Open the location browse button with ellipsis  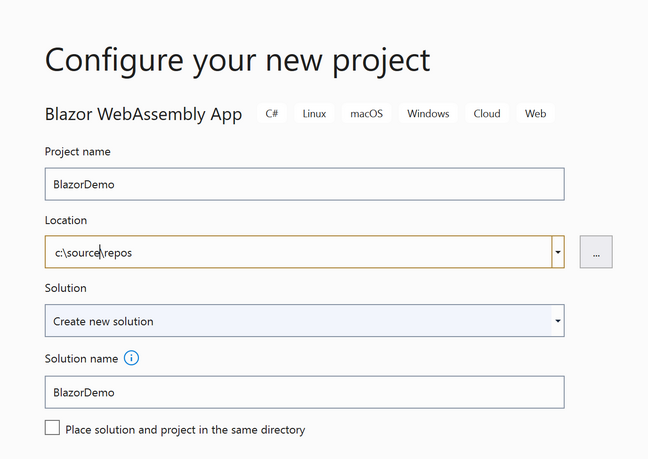pyautogui.click(x=596, y=252)
